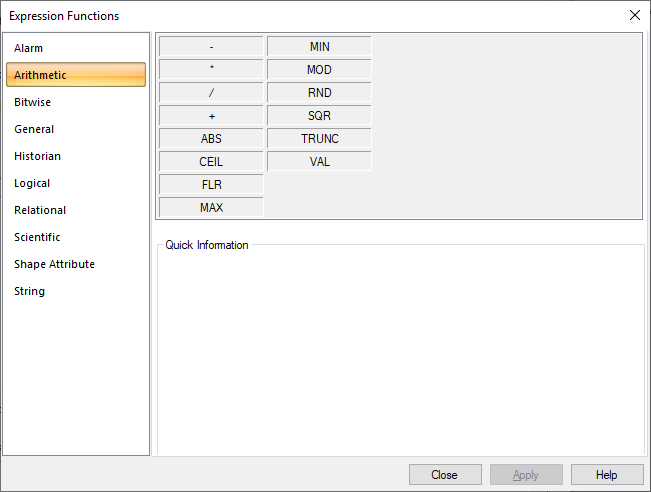This screenshot has height=492, width=651.
Task: Insert the subtraction (-) operator
Action: (211, 47)
